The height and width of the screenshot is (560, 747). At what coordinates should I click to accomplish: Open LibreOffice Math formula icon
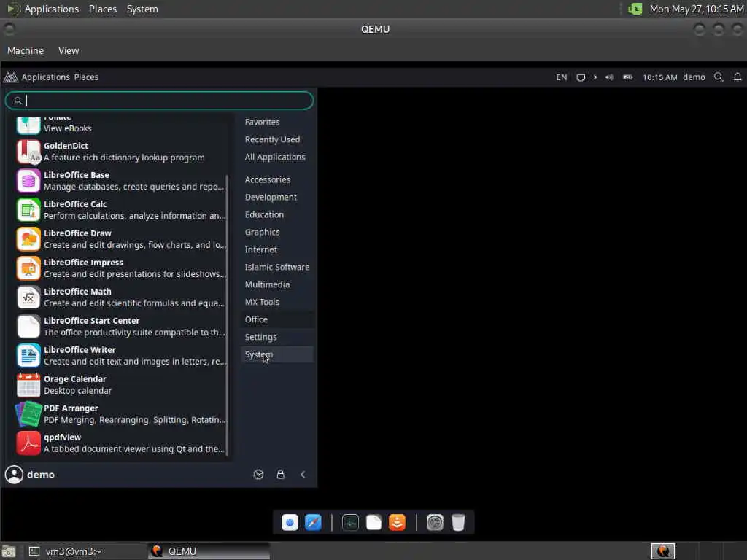tap(28, 297)
